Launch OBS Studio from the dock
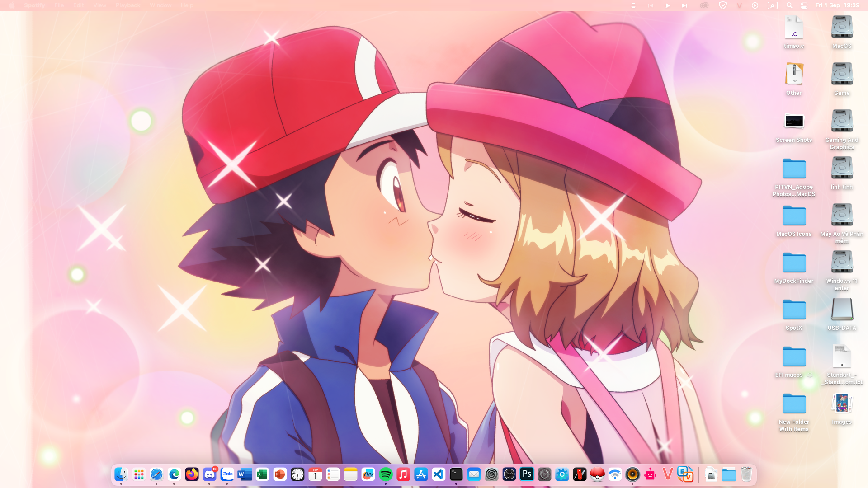Viewport: 868px width, 488px height. [x=509, y=474]
